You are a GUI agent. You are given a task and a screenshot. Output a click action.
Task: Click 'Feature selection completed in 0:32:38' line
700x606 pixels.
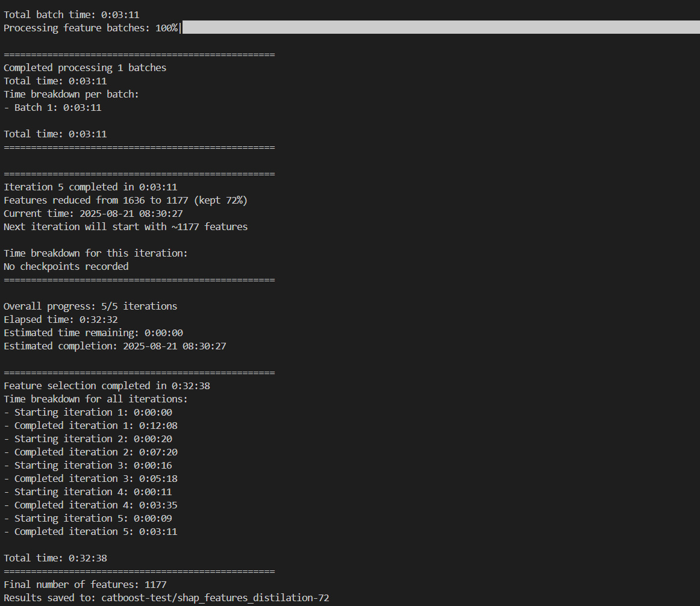tap(107, 386)
